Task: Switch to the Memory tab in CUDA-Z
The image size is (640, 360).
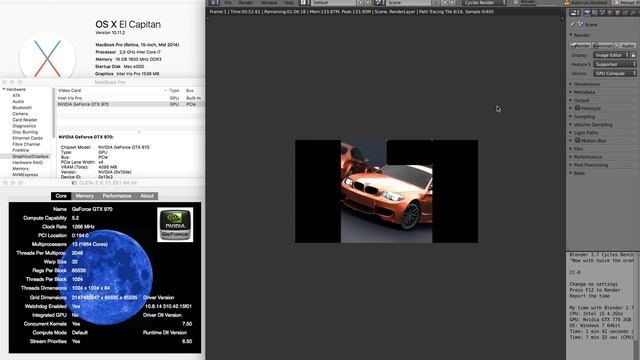Action: click(84, 196)
